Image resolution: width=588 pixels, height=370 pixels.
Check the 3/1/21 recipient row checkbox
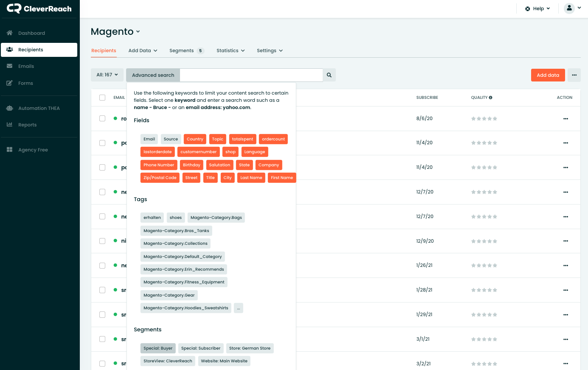[102, 339]
